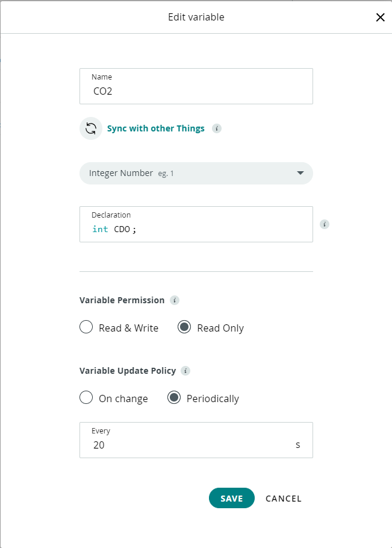Select Read & Write permission
This screenshot has width=392, height=548.
86,327
